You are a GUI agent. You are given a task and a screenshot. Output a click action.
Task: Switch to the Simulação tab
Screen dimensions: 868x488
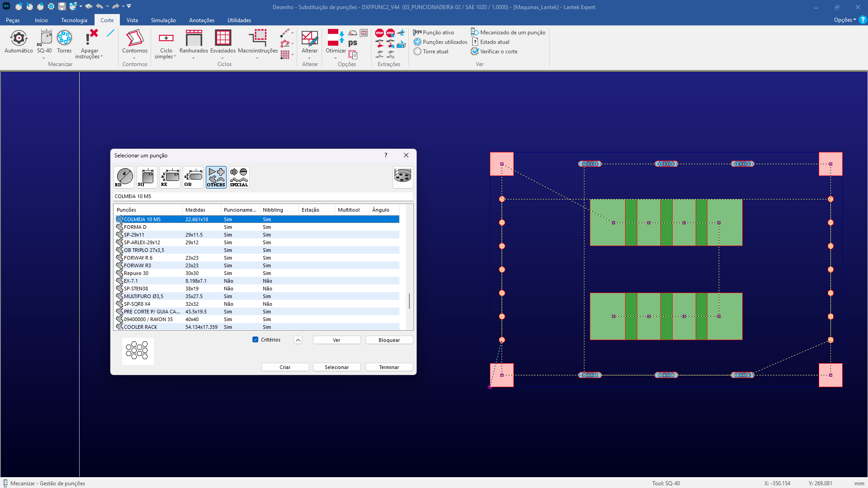pyautogui.click(x=163, y=20)
